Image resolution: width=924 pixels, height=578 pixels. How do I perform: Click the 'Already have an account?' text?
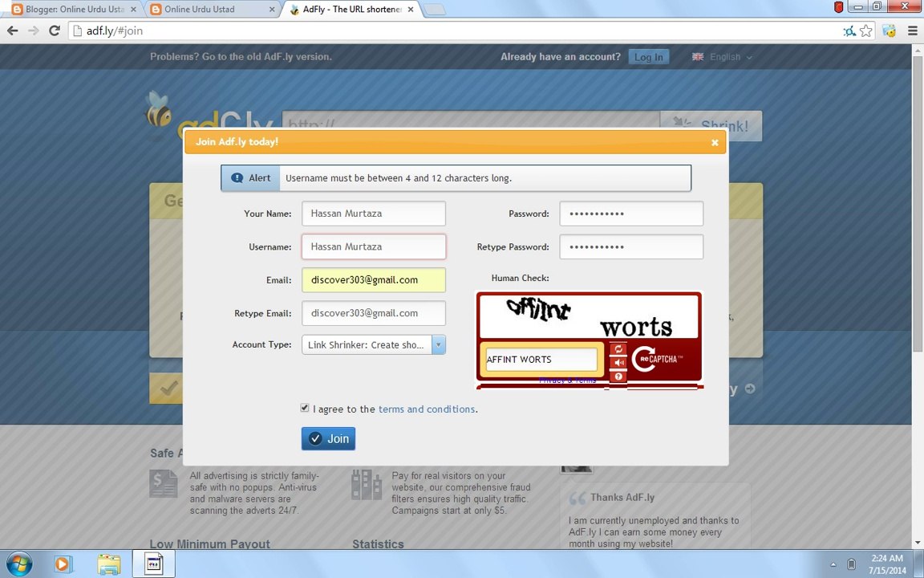(x=561, y=57)
